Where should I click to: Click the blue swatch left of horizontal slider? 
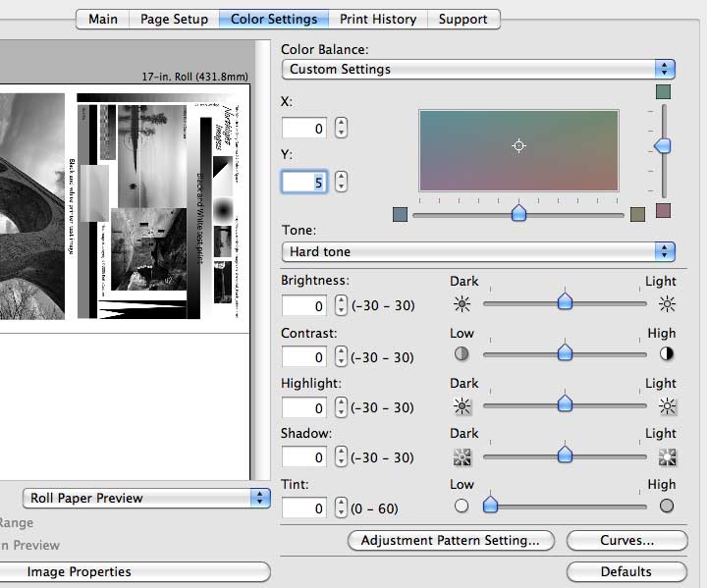click(400, 215)
